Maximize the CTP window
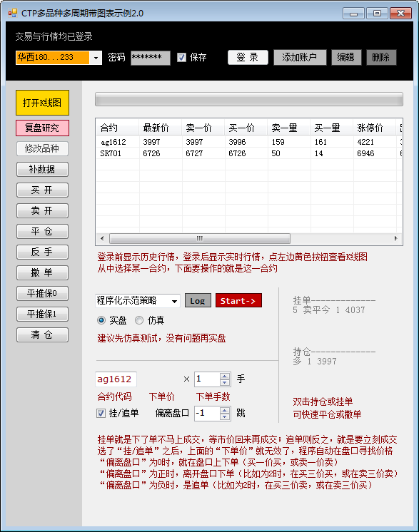Viewport: 419px width, 532px height. tap(377, 14)
